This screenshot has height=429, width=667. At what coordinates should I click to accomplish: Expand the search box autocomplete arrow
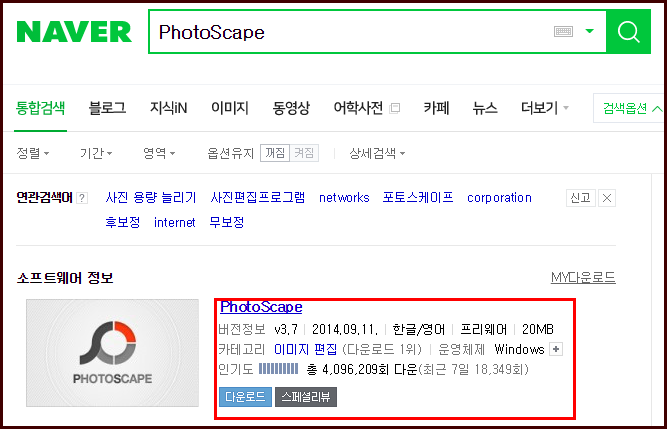click(x=589, y=31)
